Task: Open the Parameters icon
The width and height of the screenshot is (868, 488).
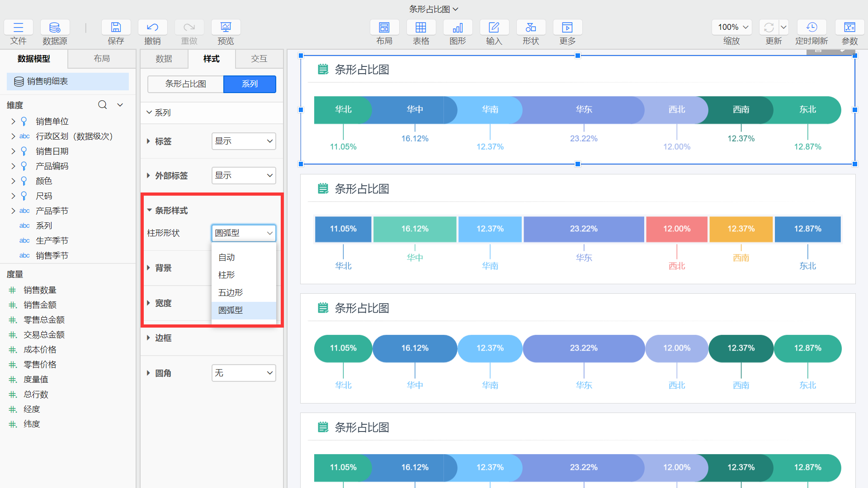Action: pyautogui.click(x=849, y=28)
